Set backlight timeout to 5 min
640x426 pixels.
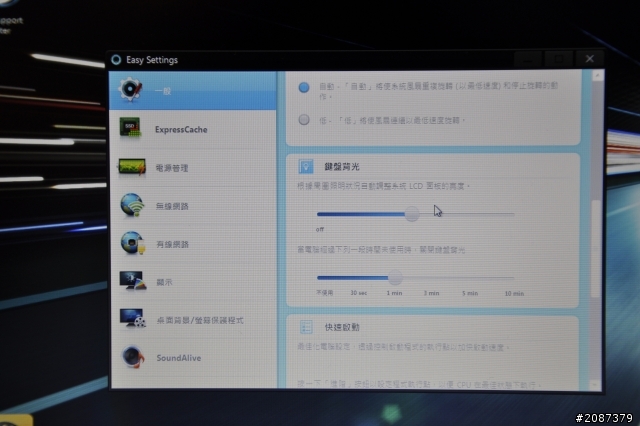coord(470,293)
